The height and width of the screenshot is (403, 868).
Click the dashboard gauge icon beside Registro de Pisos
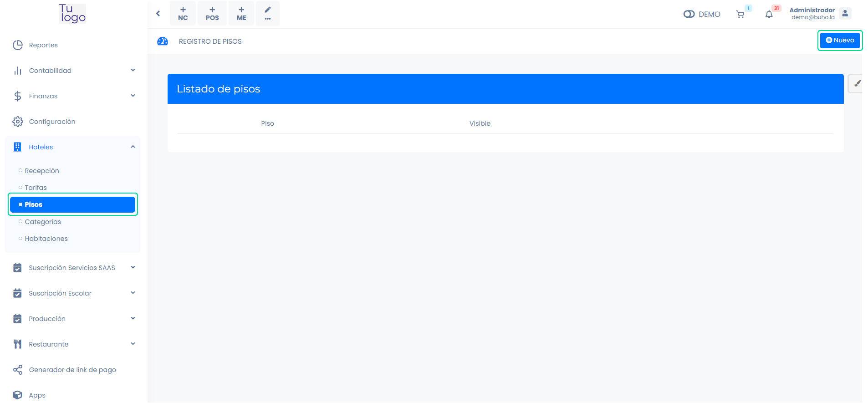click(x=163, y=41)
